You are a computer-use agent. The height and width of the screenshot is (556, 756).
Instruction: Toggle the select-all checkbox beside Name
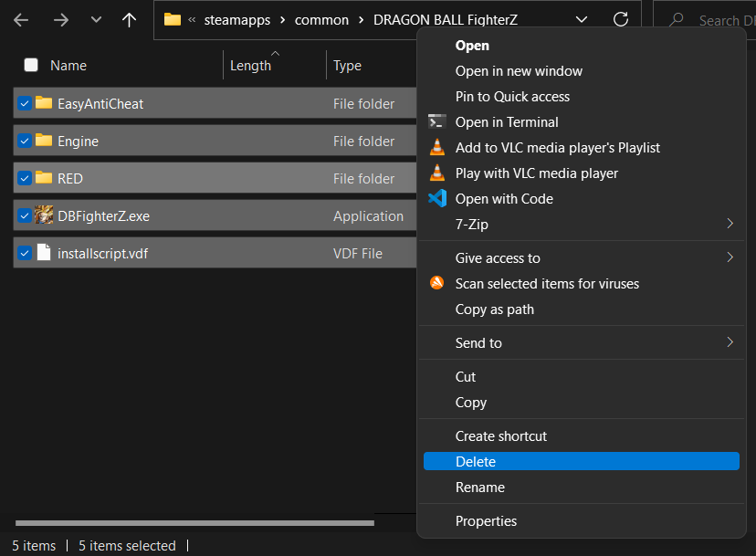[x=31, y=66]
